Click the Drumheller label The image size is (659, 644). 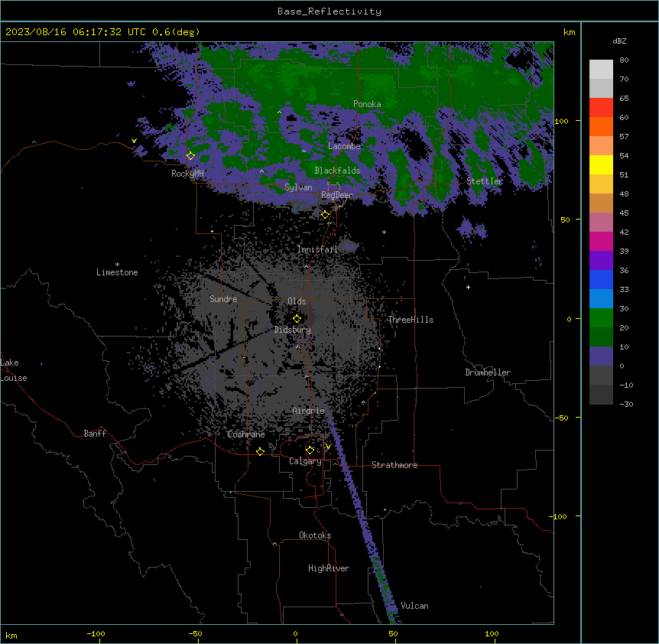pyautogui.click(x=488, y=372)
